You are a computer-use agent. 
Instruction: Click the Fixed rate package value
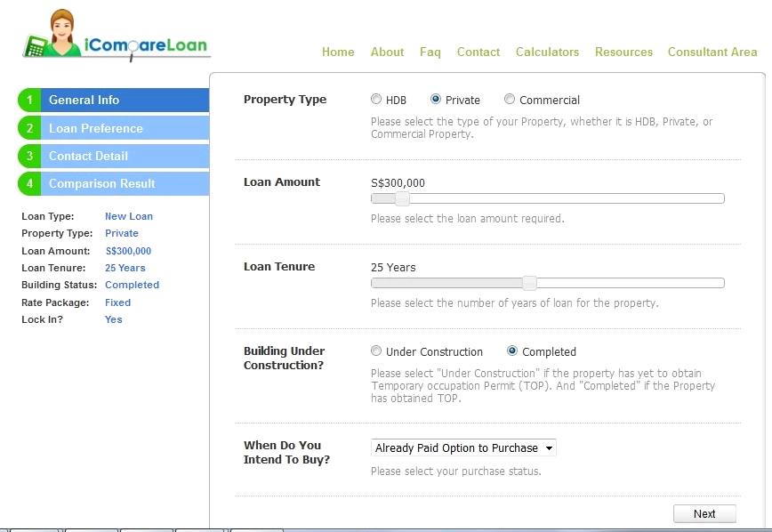point(117,302)
